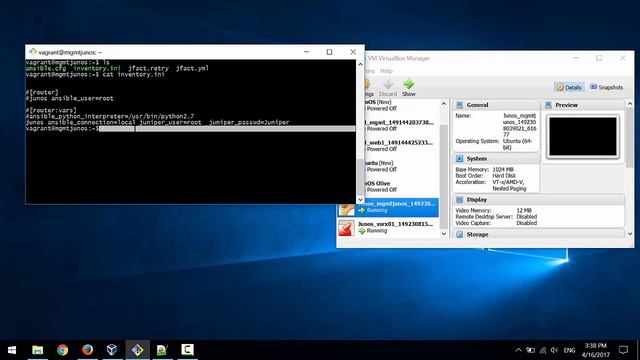The image size is (640, 360).
Task: Click the Git Bash taskbar icon
Action: [x=138, y=350]
